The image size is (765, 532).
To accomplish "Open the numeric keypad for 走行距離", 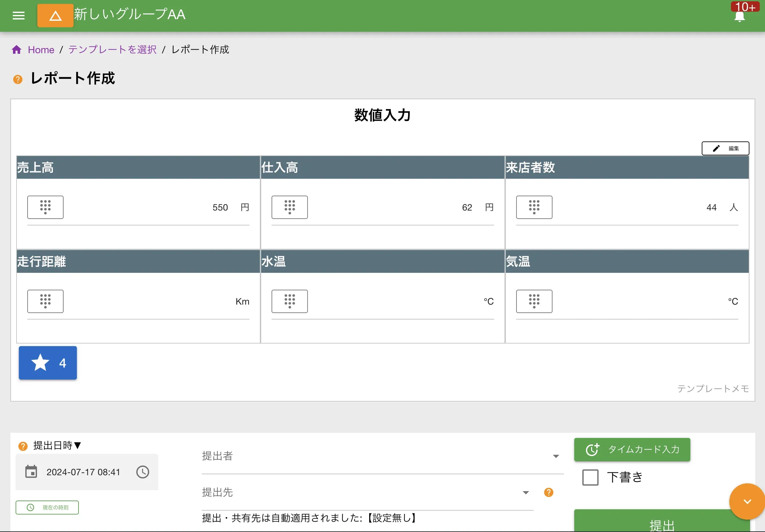I will click(45, 301).
